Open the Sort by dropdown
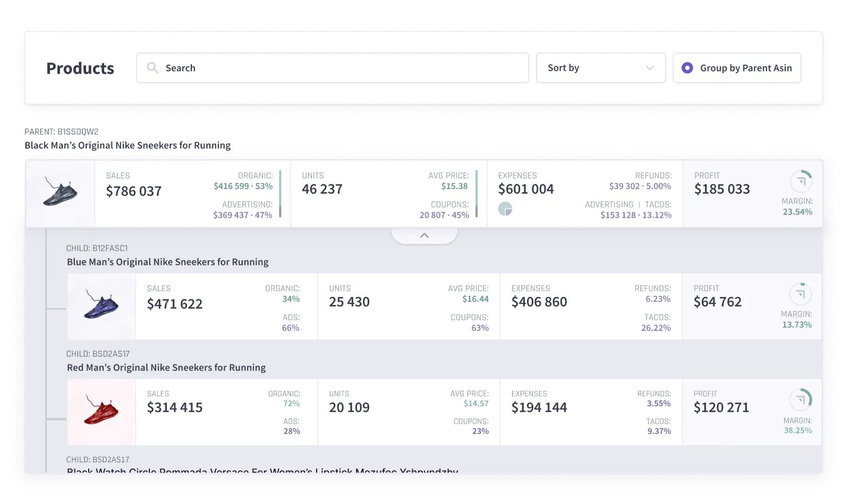This screenshot has width=851, height=504. pos(601,68)
